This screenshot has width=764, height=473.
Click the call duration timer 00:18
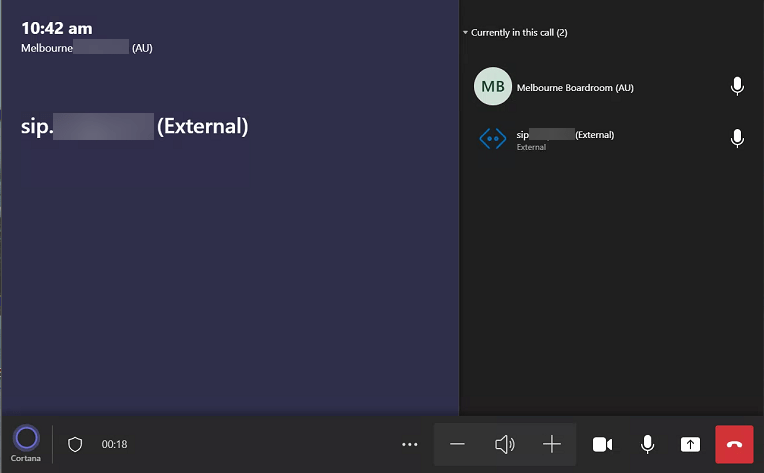coord(114,444)
